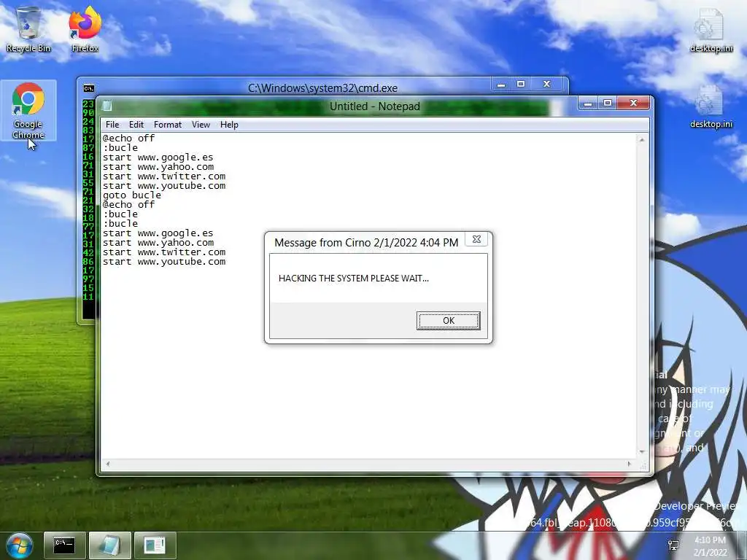Open the taskbar clock showing 4:10 PM

pyautogui.click(x=711, y=546)
